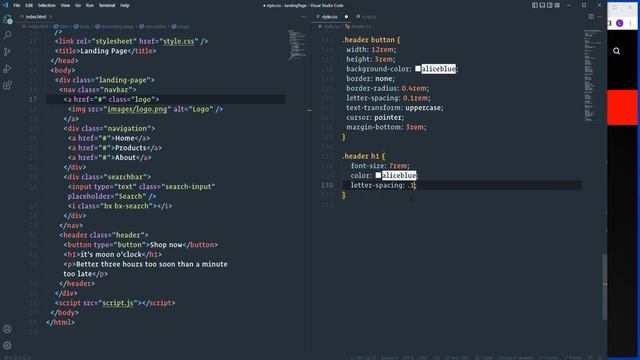Click the placeholder="Search" attribute line
Image resolution: width=640 pixels, height=360 pixels.
112,196
